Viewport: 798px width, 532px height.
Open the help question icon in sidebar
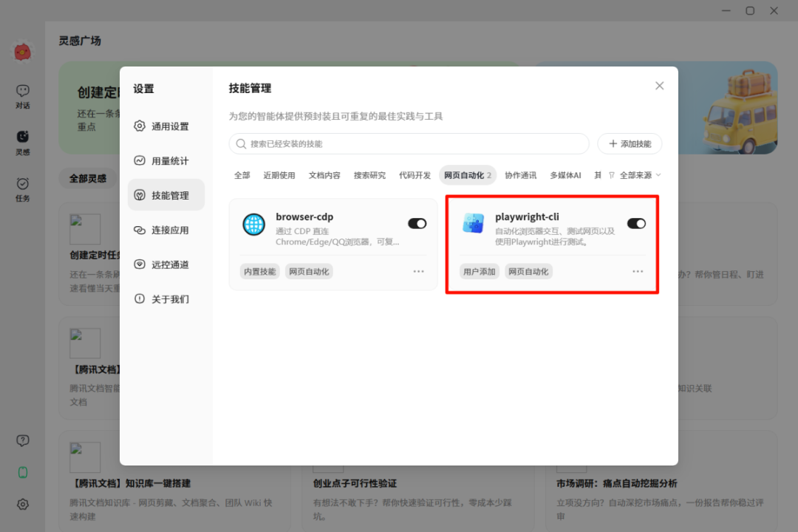22,440
